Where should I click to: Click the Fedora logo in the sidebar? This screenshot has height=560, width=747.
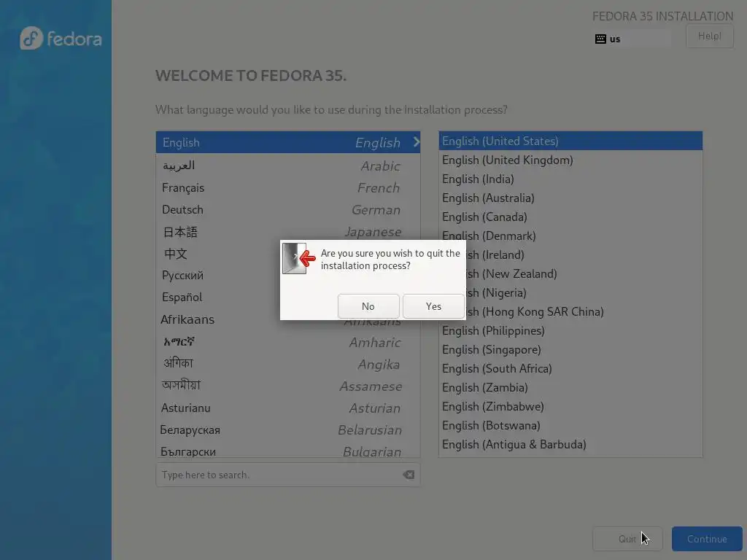point(61,38)
